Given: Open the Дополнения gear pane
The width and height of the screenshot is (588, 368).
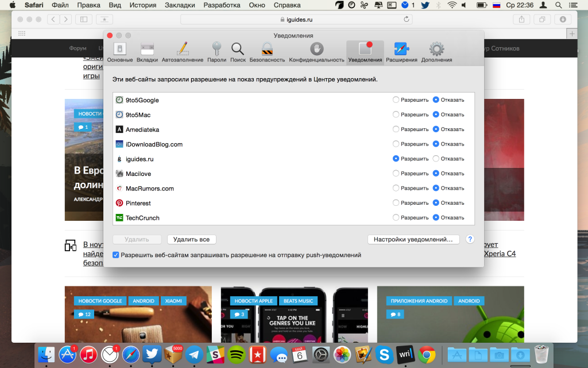Looking at the screenshot, I should click(x=436, y=52).
